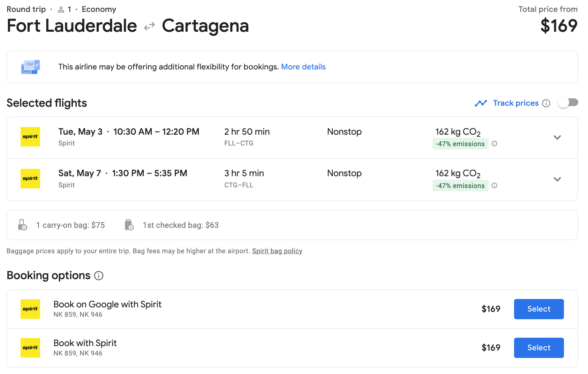The image size is (588, 374).
Task: Click the round-trip swap arrows icon
Action: click(149, 27)
